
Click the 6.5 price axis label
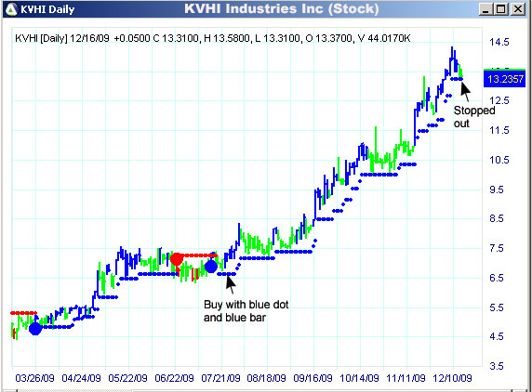pos(497,278)
